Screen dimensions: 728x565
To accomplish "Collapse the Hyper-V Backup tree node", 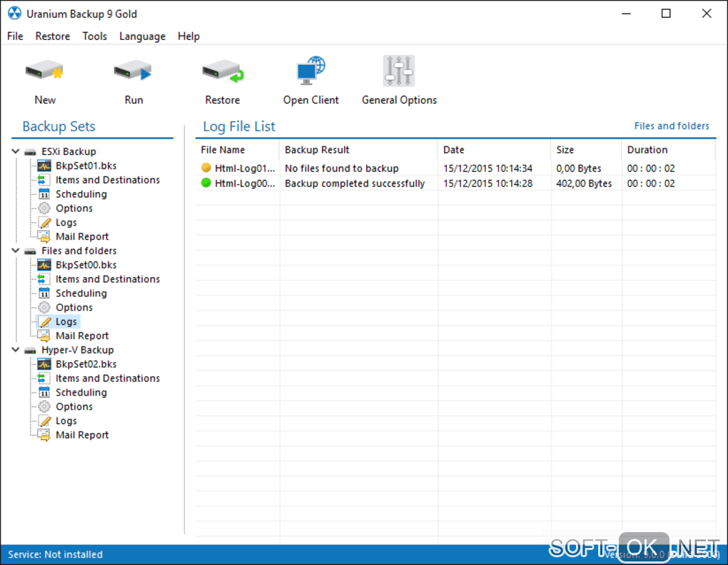I will pos(15,349).
